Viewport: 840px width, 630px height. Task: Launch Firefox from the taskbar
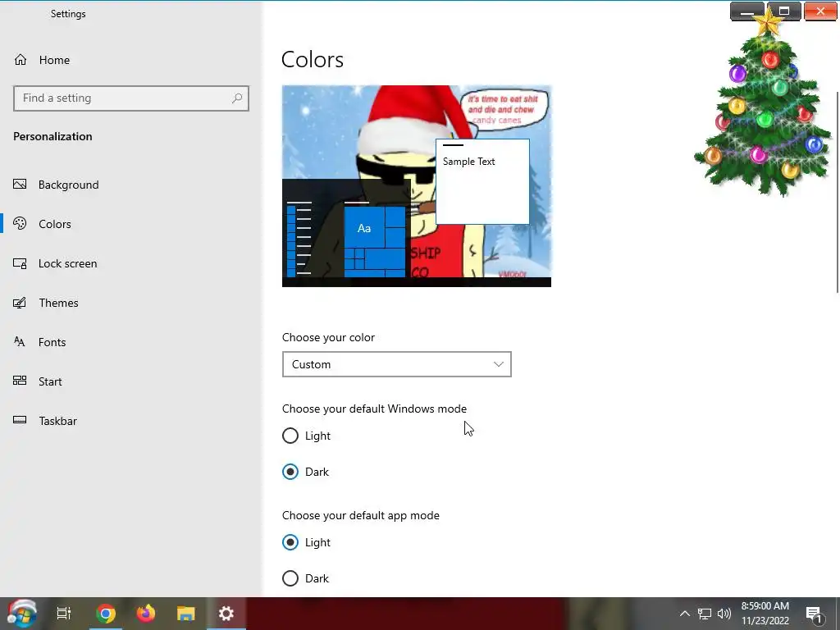(146, 614)
